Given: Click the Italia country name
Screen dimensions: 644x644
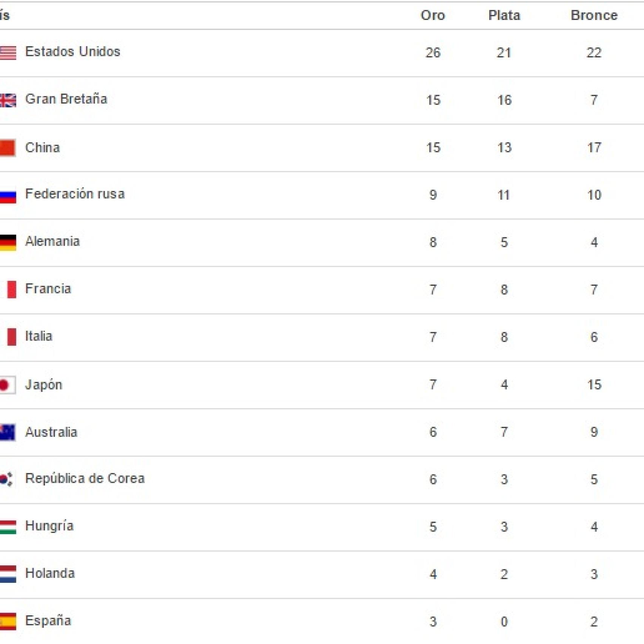Looking at the screenshot, I should click(x=39, y=336).
